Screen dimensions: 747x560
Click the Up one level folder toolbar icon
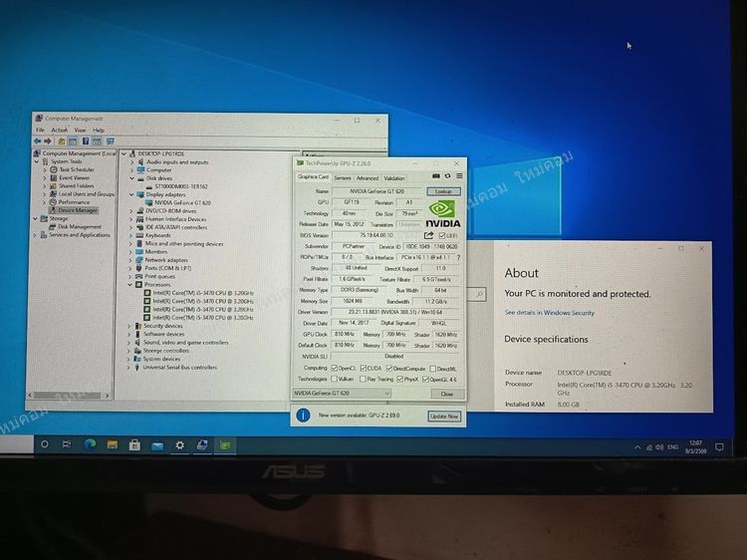(62, 141)
